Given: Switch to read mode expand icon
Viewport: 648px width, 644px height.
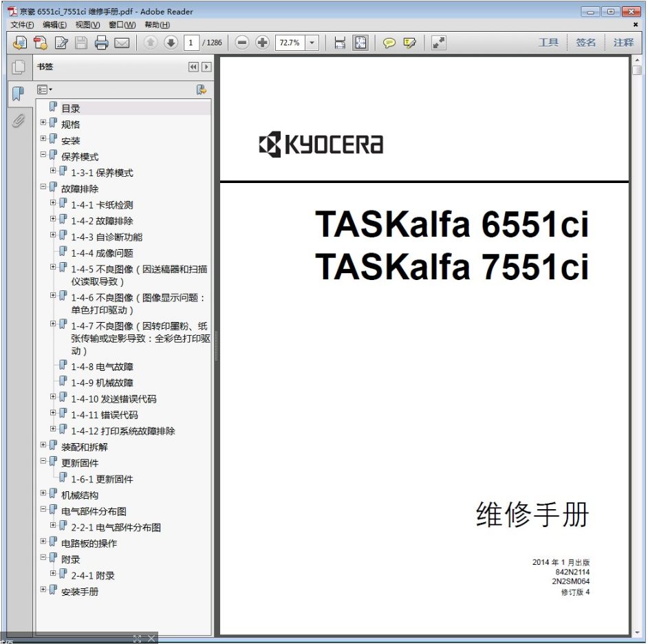Looking at the screenshot, I should click(438, 43).
